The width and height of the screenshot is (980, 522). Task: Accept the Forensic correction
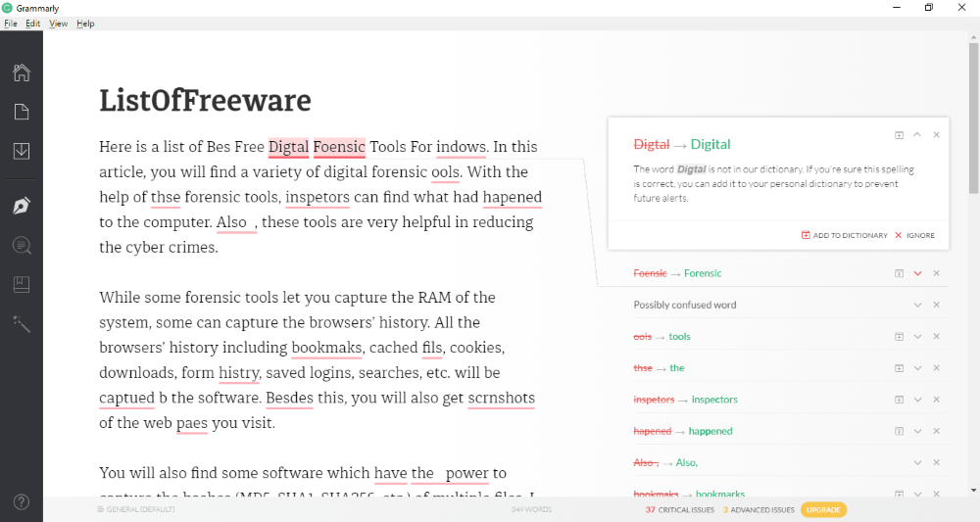coord(703,273)
